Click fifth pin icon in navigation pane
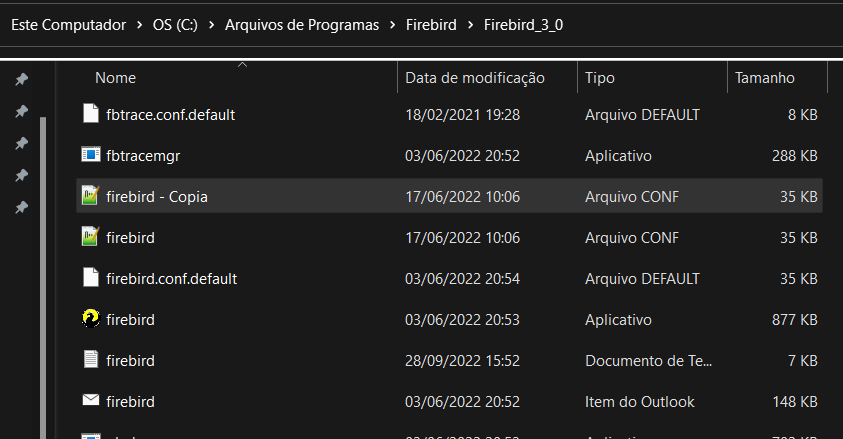The image size is (843, 439). (x=21, y=207)
